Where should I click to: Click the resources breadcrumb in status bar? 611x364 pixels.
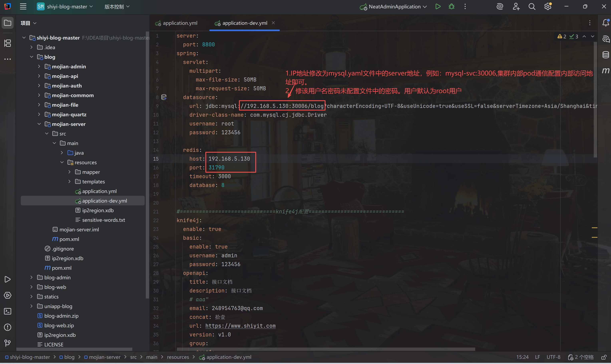click(178, 357)
